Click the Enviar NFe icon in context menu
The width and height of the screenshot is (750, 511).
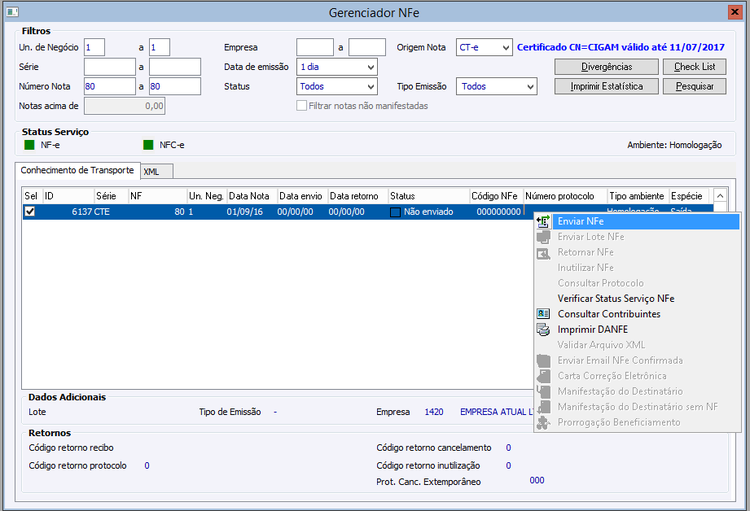click(x=543, y=222)
